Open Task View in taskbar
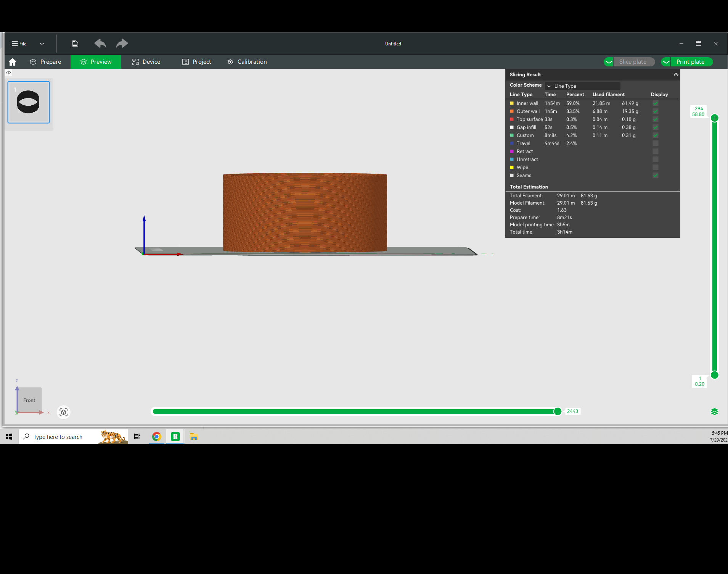728x574 pixels. 137,437
